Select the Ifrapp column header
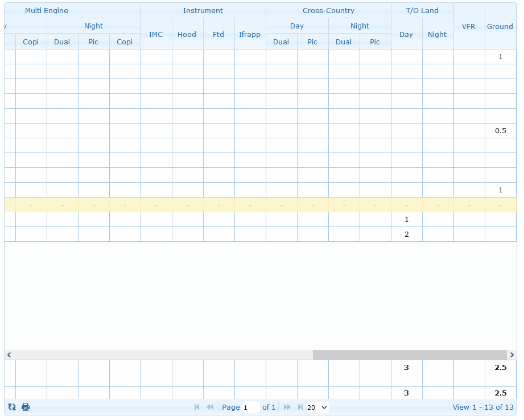This screenshot has width=524, height=420. point(250,34)
